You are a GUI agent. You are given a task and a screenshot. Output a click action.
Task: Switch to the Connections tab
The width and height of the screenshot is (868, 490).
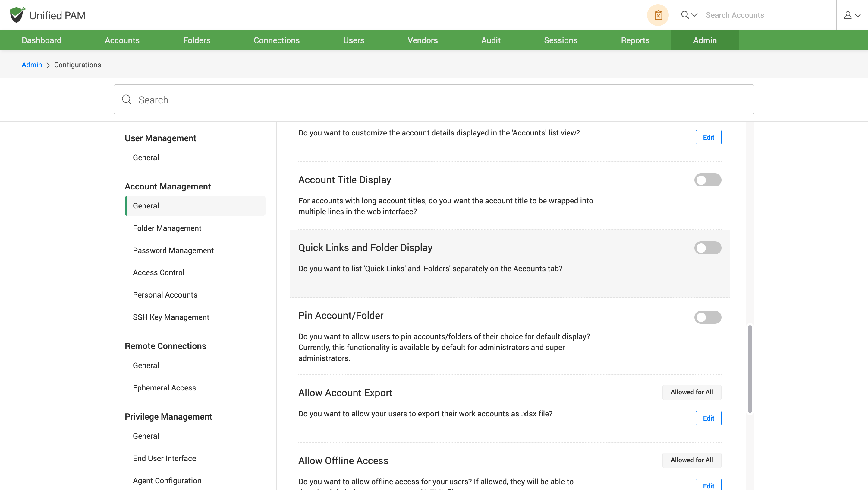pos(276,40)
